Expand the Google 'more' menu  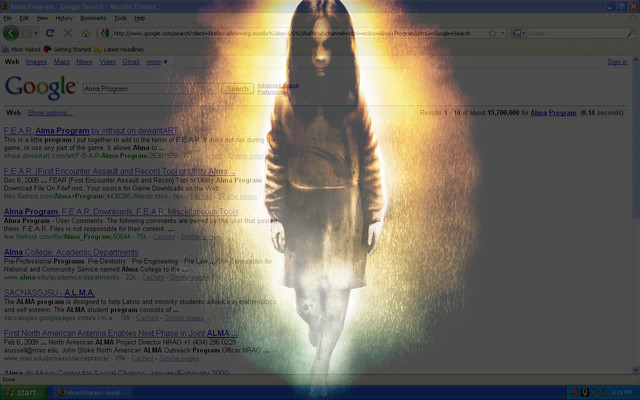(x=157, y=62)
